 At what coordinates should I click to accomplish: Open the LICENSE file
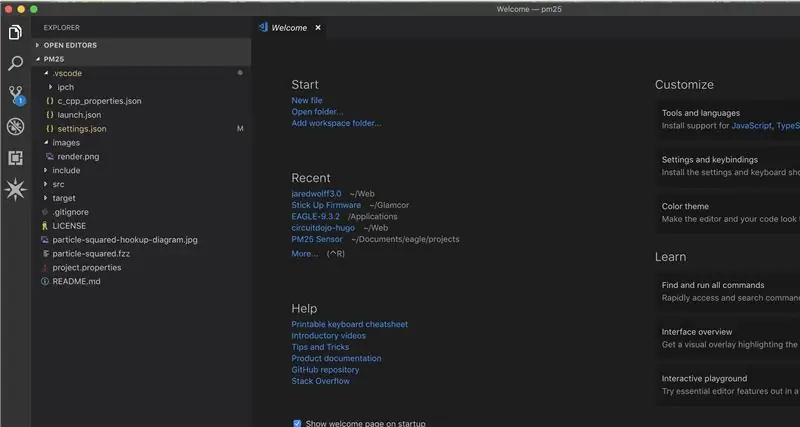tap(141, 225)
